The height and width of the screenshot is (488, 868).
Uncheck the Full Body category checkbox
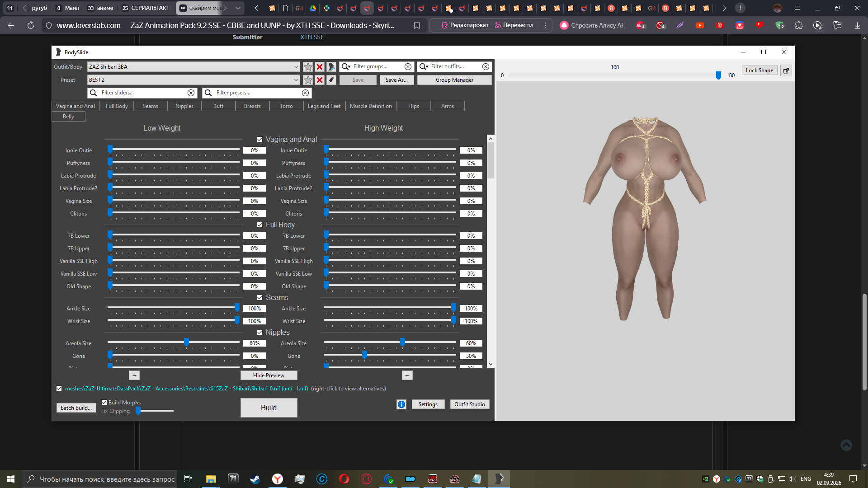[259, 225]
